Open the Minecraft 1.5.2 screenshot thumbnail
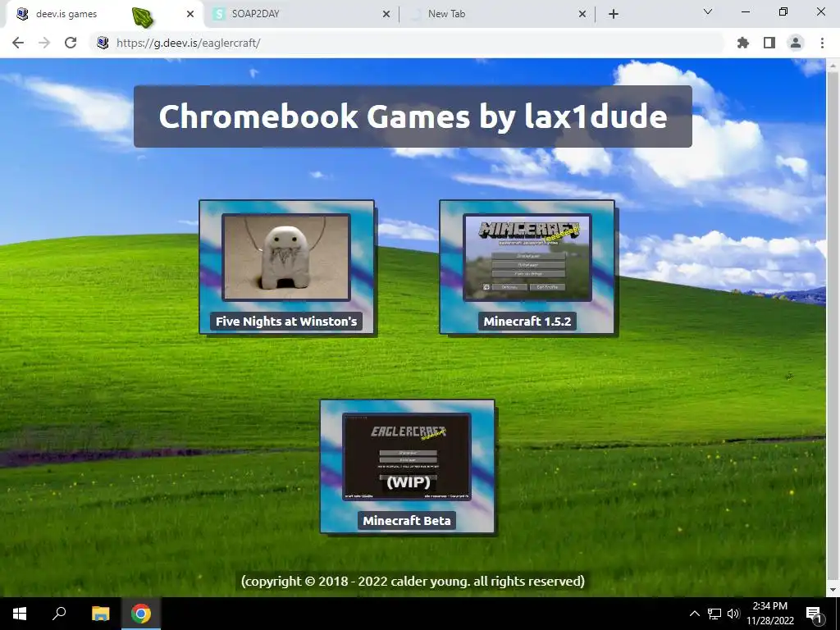This screenshot has height=630, width=840. pos(527,257)
